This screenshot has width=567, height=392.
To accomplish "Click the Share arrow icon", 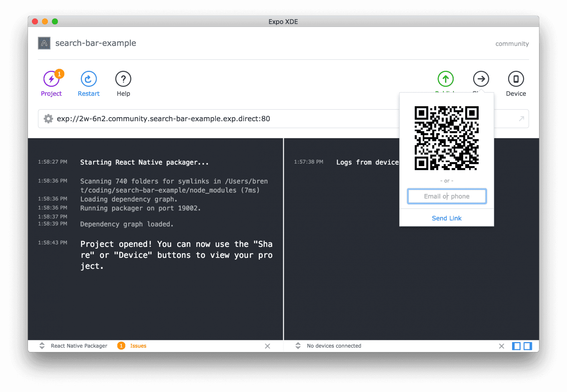I will click(x=481, y=79).
